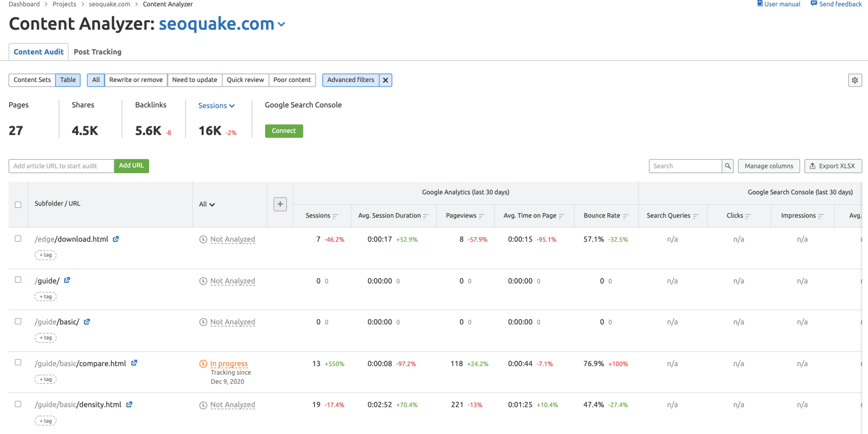The height and width of the screenshot is (434, 868).
Task: Select the Table view
Action: tap(68, 80)
